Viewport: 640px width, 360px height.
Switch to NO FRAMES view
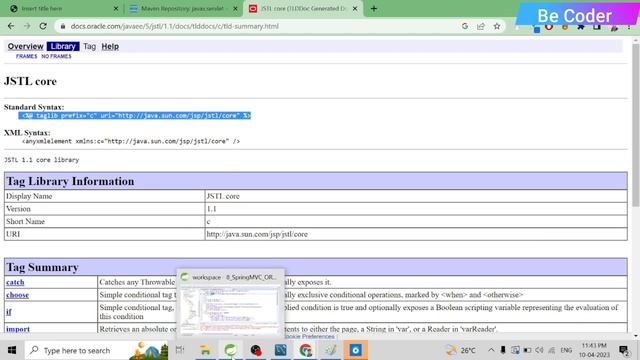[x=56, y=56]
